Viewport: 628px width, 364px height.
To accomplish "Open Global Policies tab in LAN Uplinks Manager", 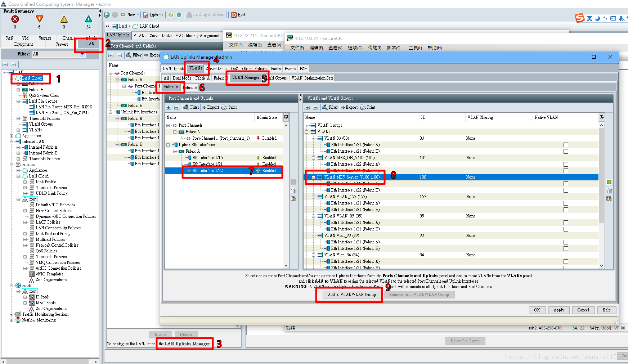I will [x=255, y=69].
